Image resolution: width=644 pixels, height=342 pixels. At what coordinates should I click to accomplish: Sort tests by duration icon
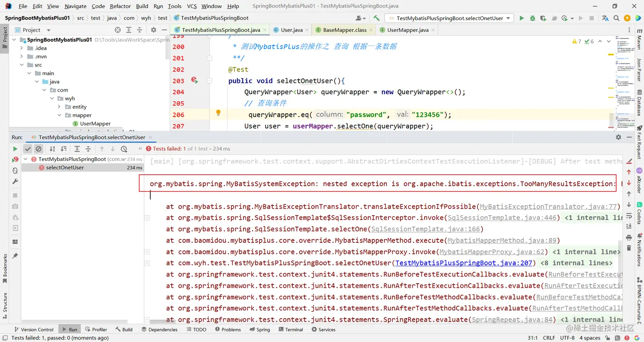(63, 149)
